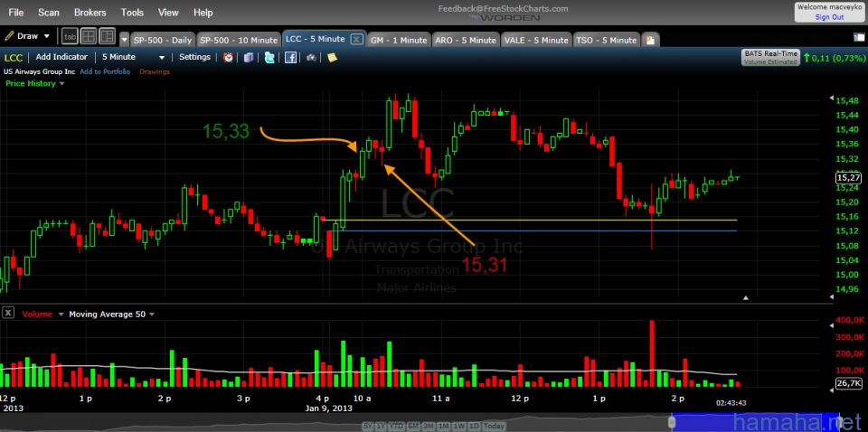Set range to 1M
This screenshot has height=432, width=868.
443,426
